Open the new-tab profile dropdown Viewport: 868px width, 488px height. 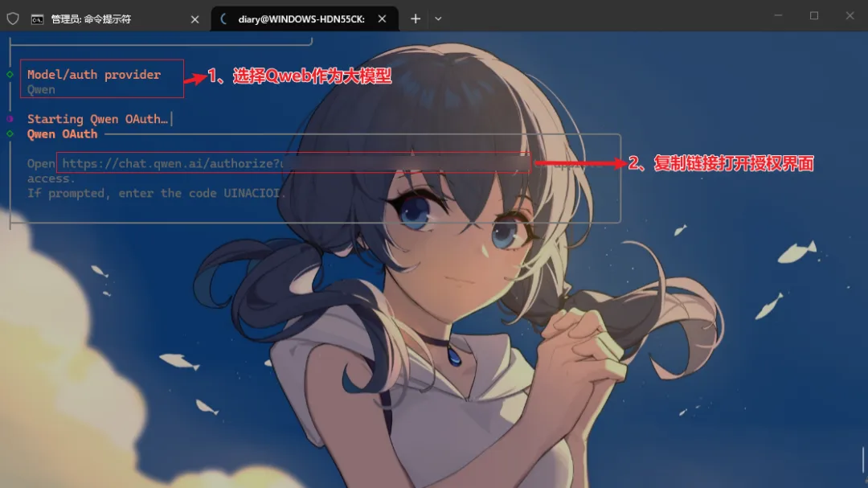438,18
